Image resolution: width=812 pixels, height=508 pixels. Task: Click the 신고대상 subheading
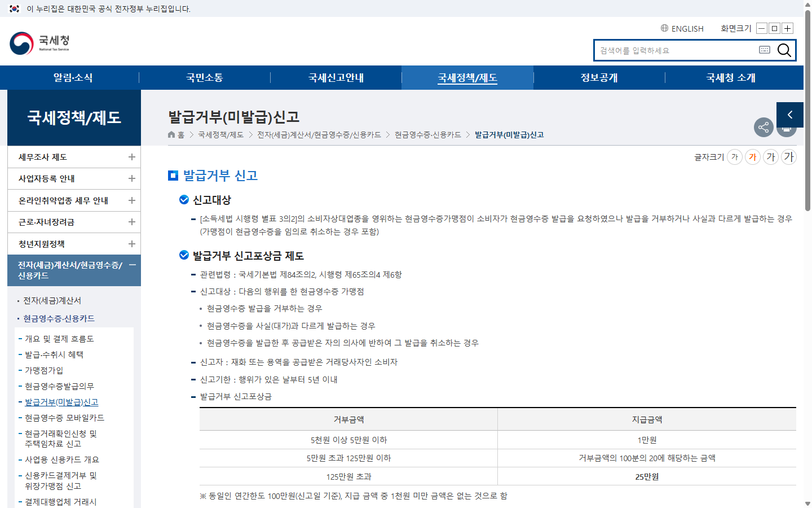pos(212,200)
